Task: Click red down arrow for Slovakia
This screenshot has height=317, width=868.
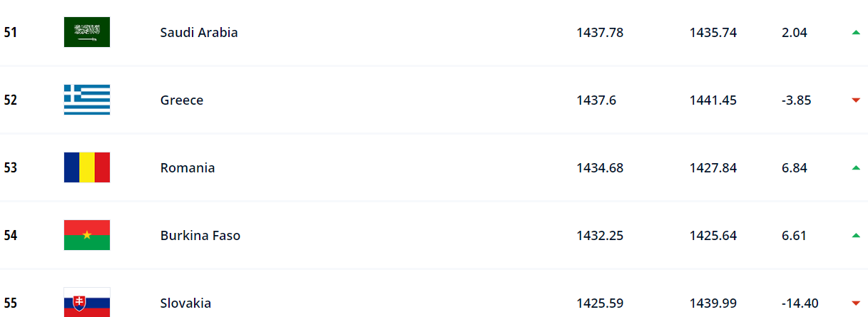Action: pos(856,303)
